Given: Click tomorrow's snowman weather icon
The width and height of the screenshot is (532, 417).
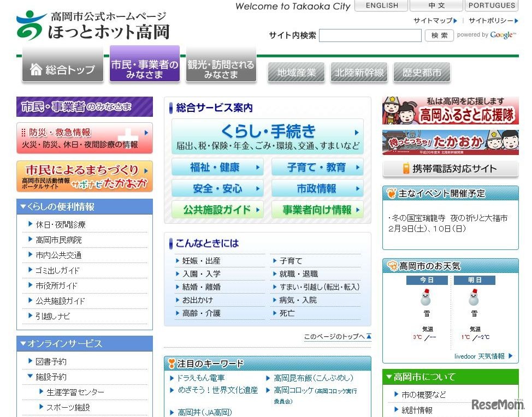Looking at the screenshot, I should coord(474,297).
